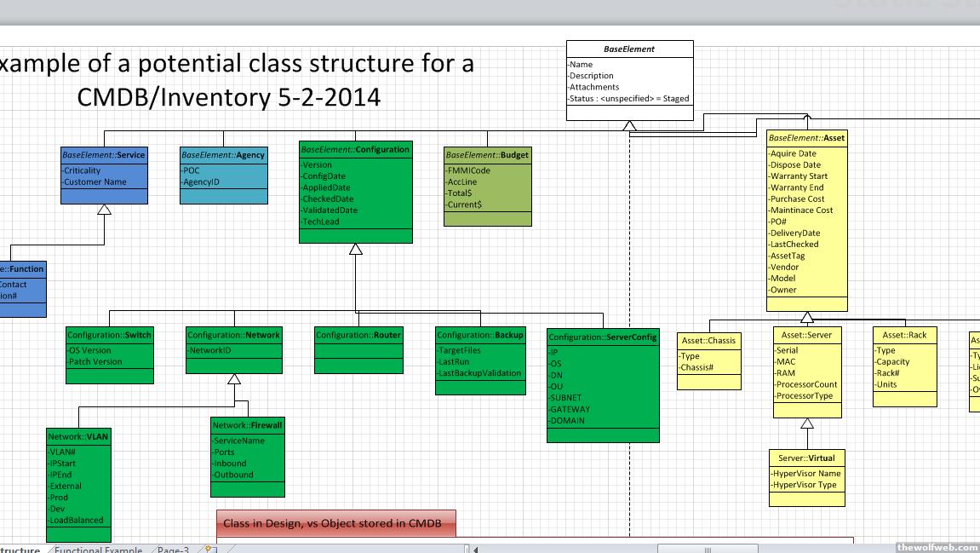The height and width of the screenshot is (553, 980).
Task: Pick the teal BaseElement::Agency class shape
Action: (224, 175)
